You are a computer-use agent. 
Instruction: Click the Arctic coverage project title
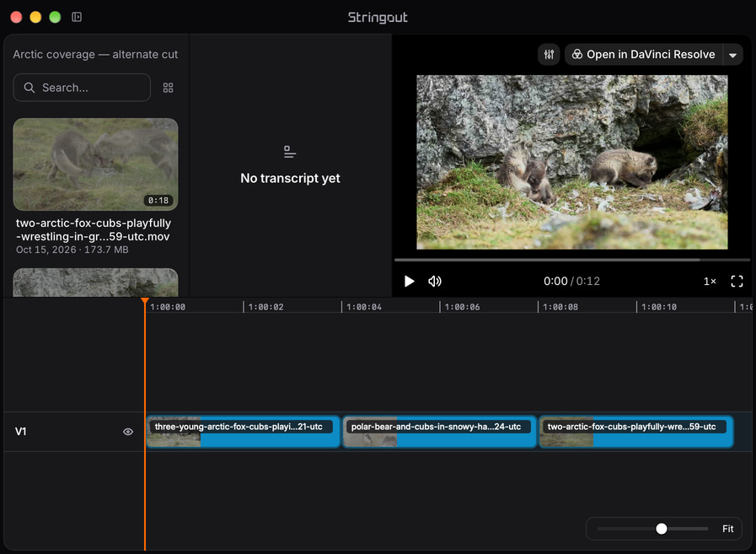pos(95,55)
